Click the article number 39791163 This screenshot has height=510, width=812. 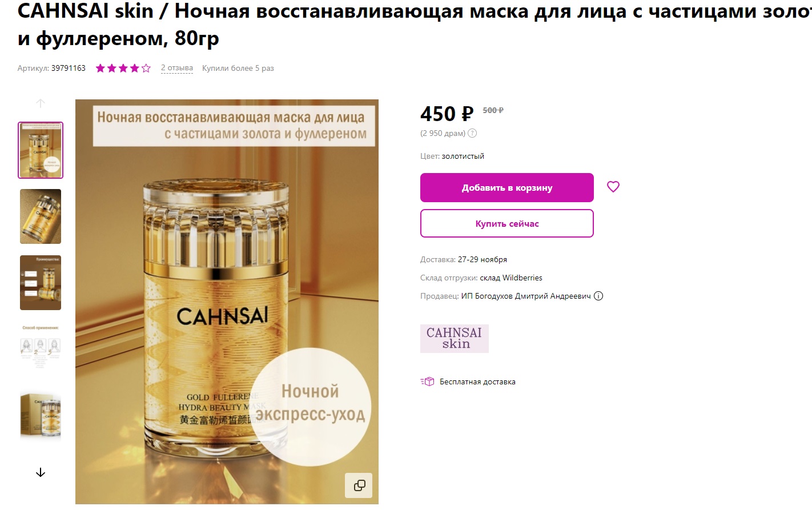coord(69,68)
